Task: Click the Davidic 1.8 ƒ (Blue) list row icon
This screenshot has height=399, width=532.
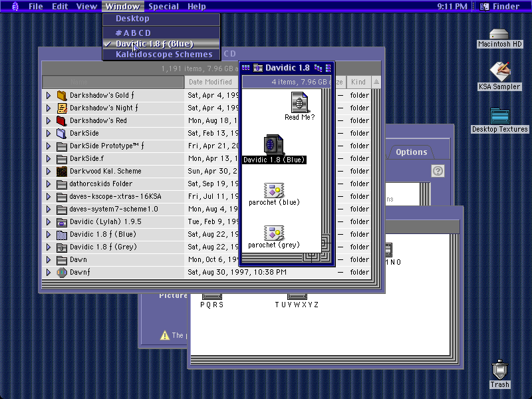Action: (x=61, y=235)
